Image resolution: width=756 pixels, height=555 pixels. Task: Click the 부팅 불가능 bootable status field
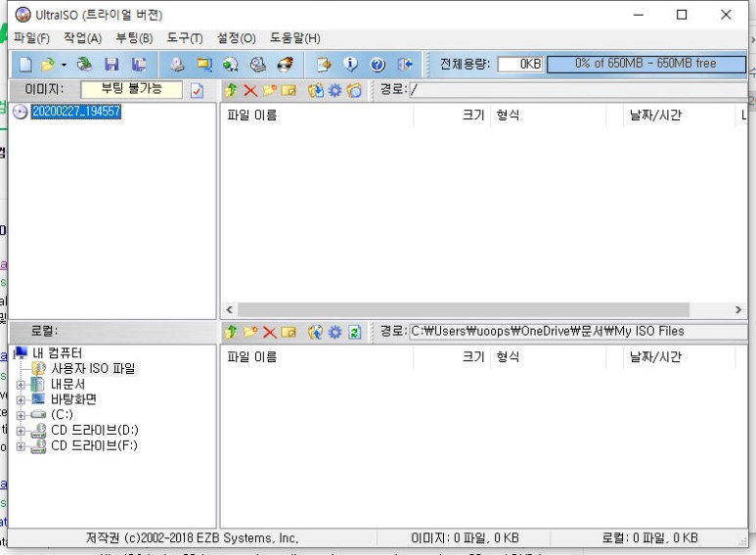pyautogui.click(x=132, y=89)
